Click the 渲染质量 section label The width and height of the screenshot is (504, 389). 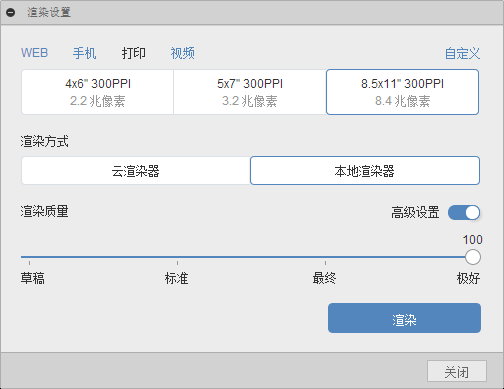point(45,211)
